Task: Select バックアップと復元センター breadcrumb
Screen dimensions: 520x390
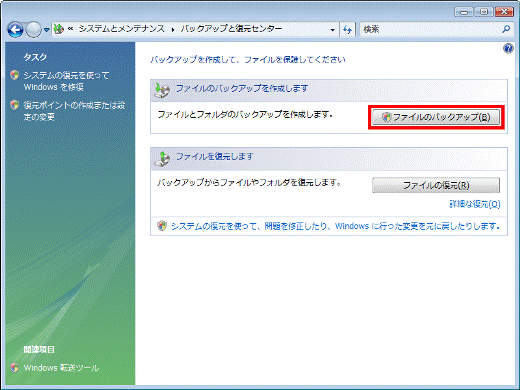Action: (231, 29)
